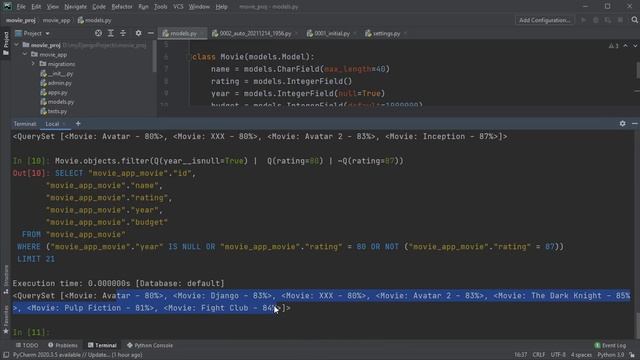The width and height of the screenshot is (640, 360).
Task: Open the VCS menu
Action: click(178, 7)
